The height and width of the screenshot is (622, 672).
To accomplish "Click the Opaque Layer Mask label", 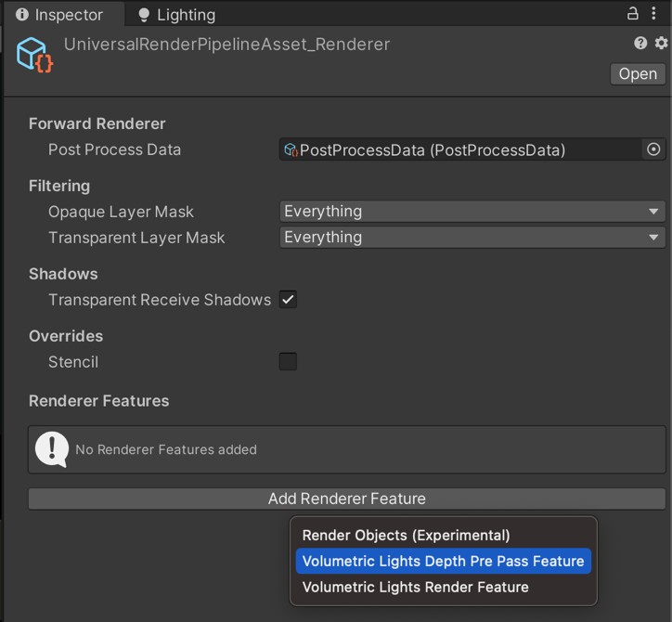I will click(x=121, y=212).
